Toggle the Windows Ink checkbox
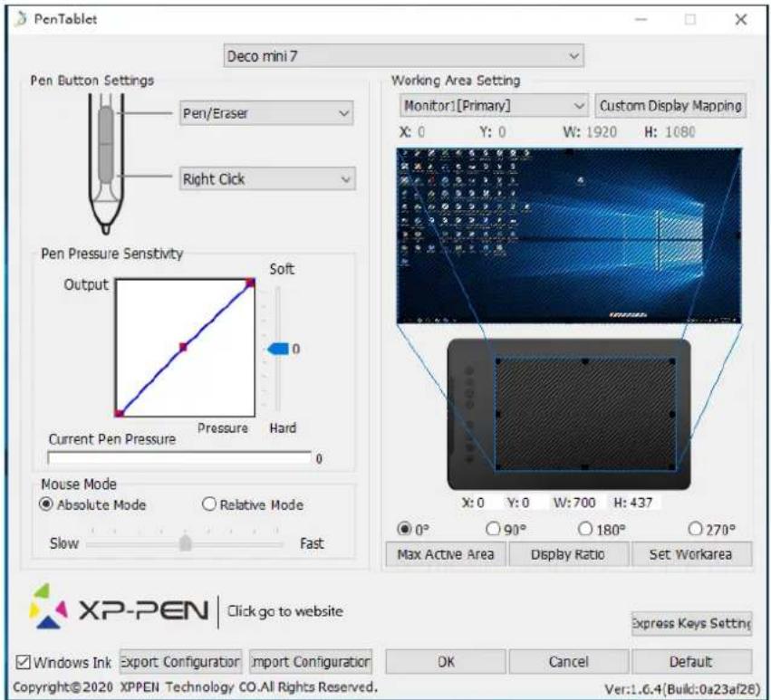771x700 pixels. coord(24,662)
